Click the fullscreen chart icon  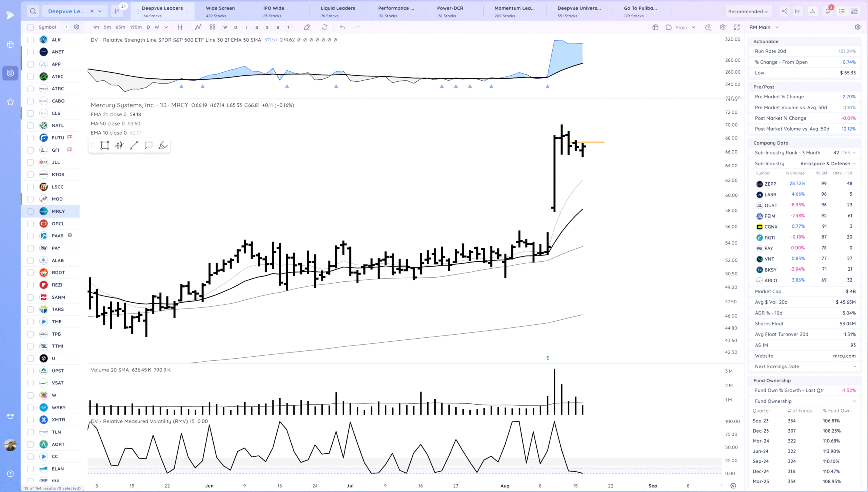click(737, 27)
